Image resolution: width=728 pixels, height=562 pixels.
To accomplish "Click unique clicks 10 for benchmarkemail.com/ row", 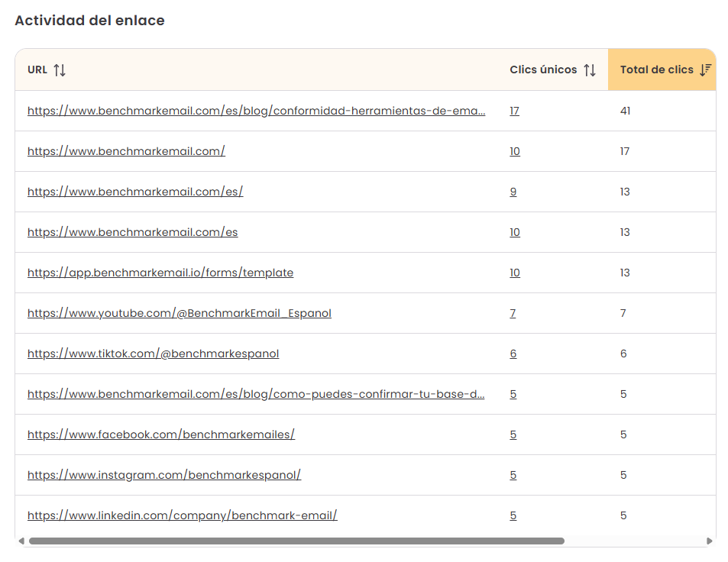I will tap(515, 151).
